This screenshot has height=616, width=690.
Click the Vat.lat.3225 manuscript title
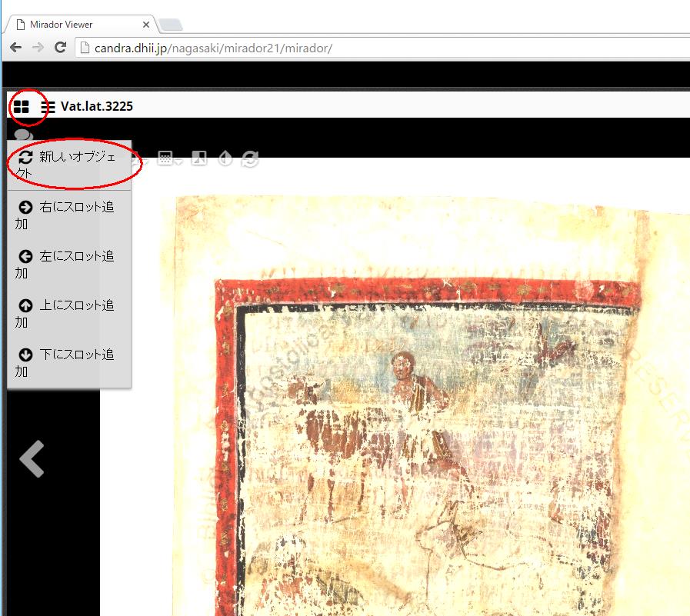(97, 106)
